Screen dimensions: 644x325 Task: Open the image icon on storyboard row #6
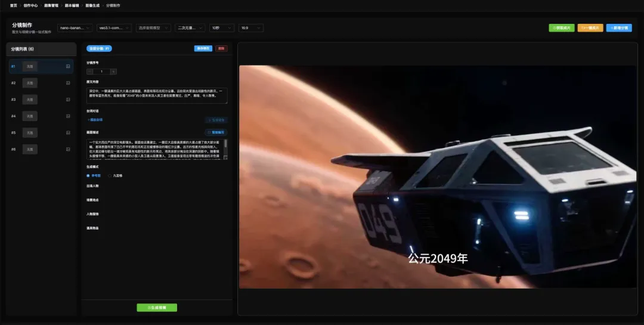tap(68, 149)
